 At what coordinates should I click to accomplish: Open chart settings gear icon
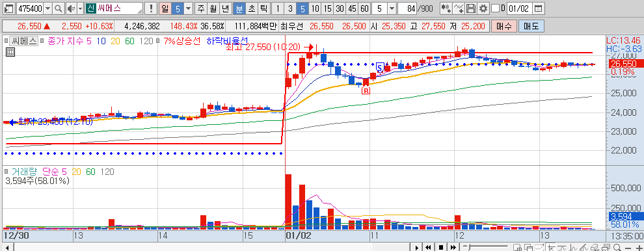pos(483,8)
